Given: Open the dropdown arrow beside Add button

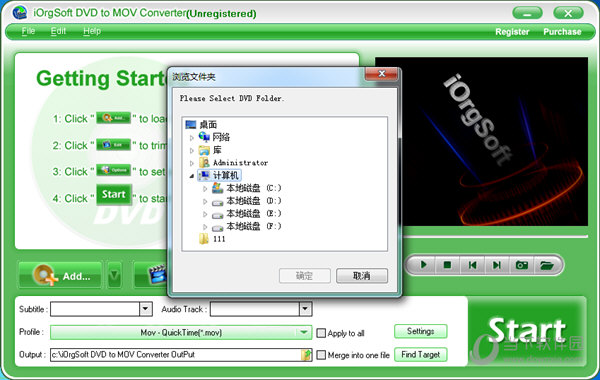Looking at the screenshot, I should pyautogui.click(x=114, y=275).
